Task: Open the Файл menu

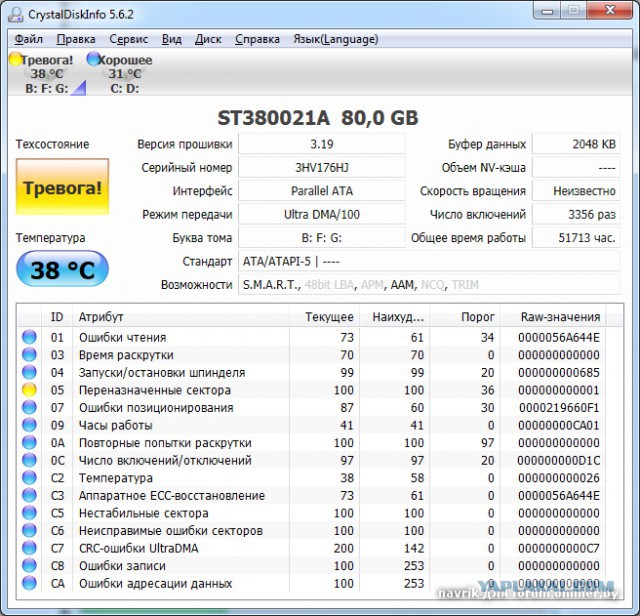Action: click(x=29, y=39)
